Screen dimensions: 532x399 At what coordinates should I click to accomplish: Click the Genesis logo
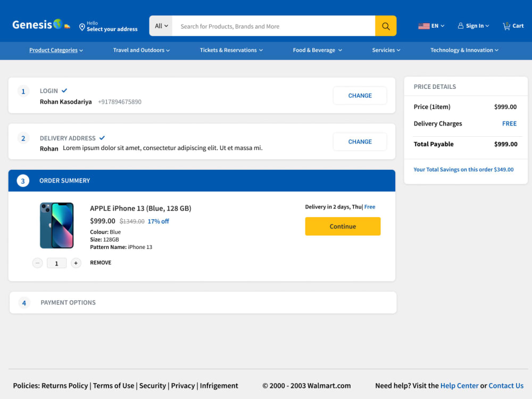point(41,24)
